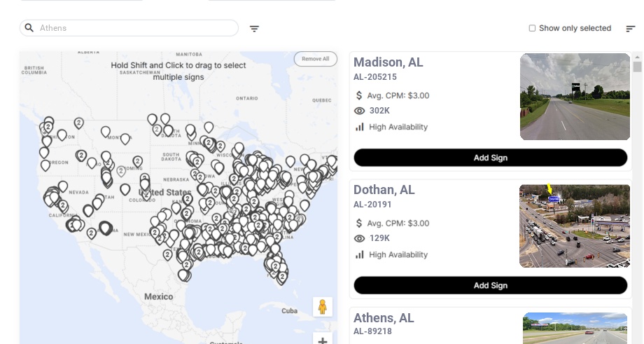Add the Dothan, AL sign
This screenshot has height=344, width=644.
point(490,285)
